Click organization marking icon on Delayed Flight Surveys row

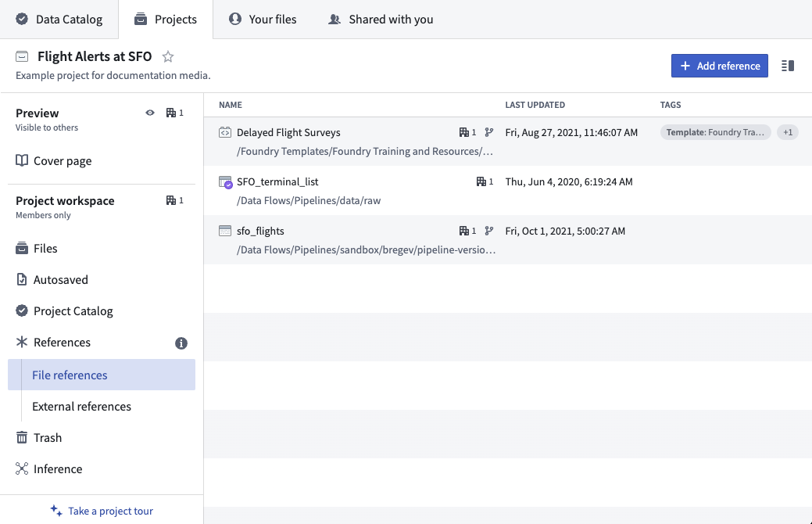(x=464, y=132)
